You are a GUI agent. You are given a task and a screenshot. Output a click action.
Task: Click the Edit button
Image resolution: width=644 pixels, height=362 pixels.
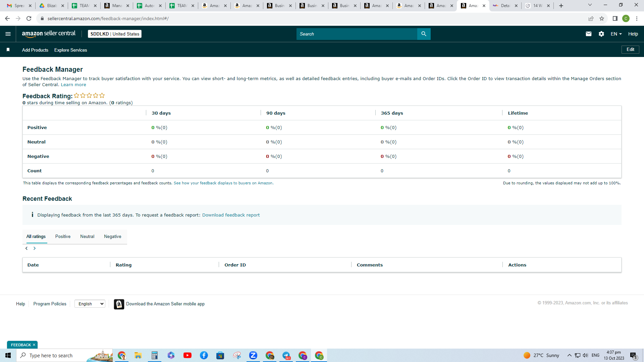click(x=631, y=50)
